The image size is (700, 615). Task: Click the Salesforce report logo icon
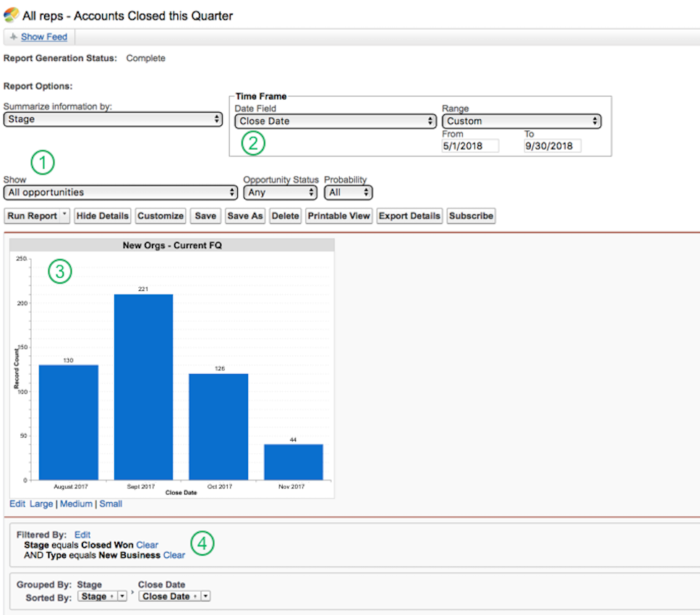[11, 14]
